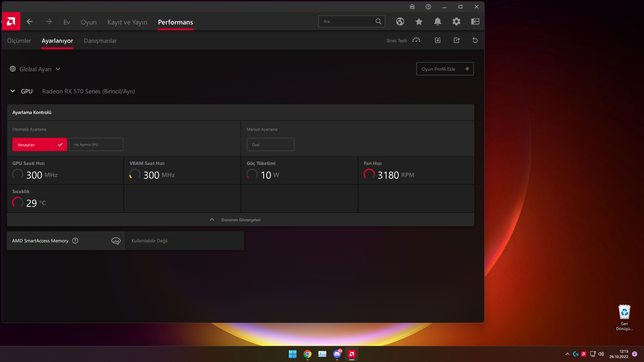Screen dimensions: 644x362
Task: Click the Ayarlama Kontrolü header
Action: pos(240,112)
